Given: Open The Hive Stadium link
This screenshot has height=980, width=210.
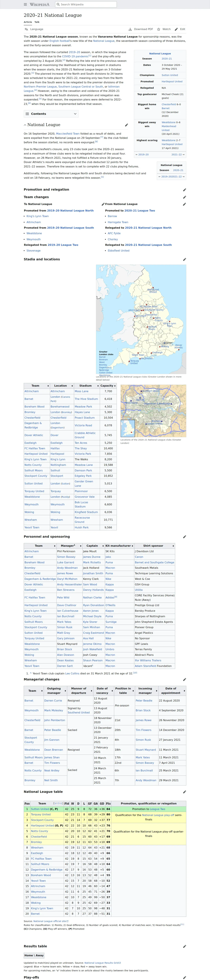Looking at the screenshot, I should [x=86, y=399].
